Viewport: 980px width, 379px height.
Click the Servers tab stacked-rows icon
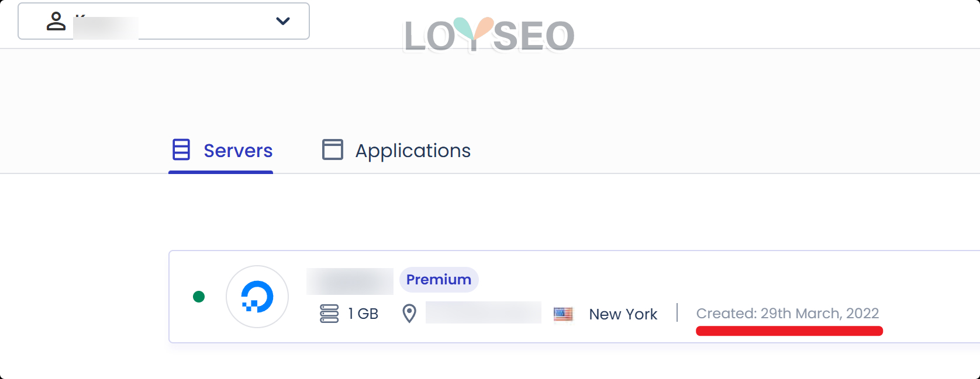[x=181, y=149]
